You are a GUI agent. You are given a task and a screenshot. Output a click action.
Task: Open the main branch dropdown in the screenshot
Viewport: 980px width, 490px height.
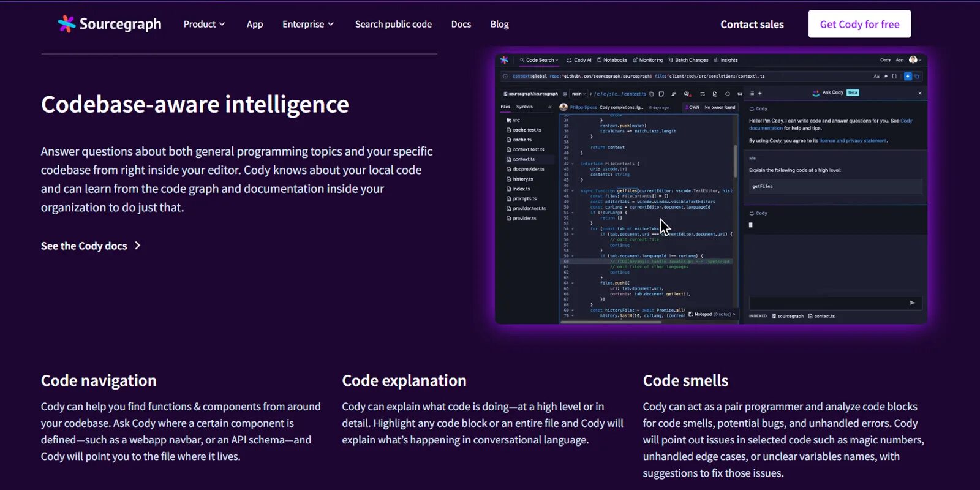pyautogui.click(x=579, y=94)
